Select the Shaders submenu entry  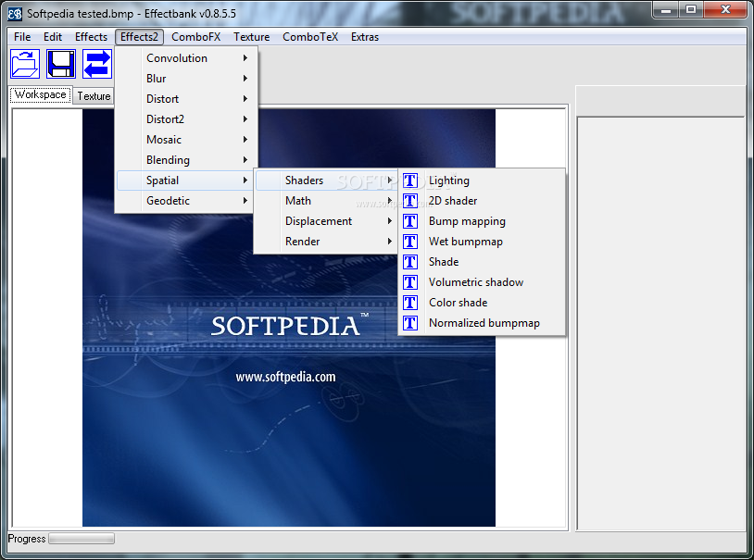pyautogui.click(x=326, y=180)
